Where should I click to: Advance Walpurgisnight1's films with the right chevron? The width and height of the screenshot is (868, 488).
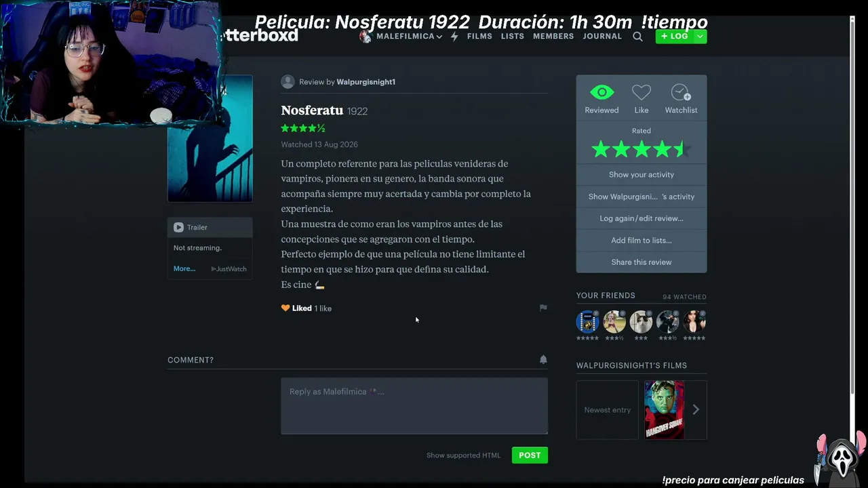(x=696, y=409)
